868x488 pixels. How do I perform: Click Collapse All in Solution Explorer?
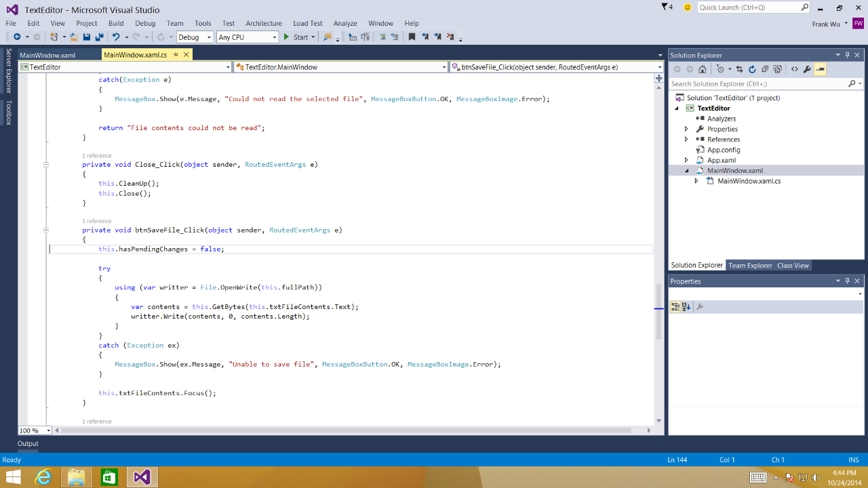coord(765,69)
